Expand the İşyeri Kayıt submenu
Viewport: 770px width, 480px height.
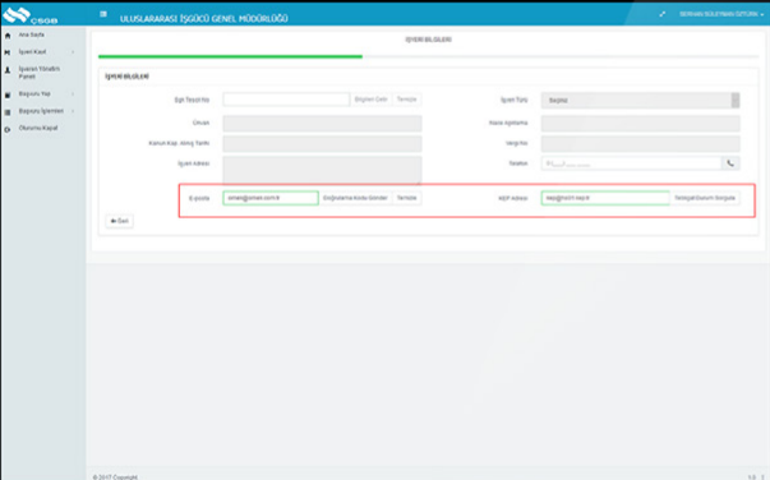[73, 51]
